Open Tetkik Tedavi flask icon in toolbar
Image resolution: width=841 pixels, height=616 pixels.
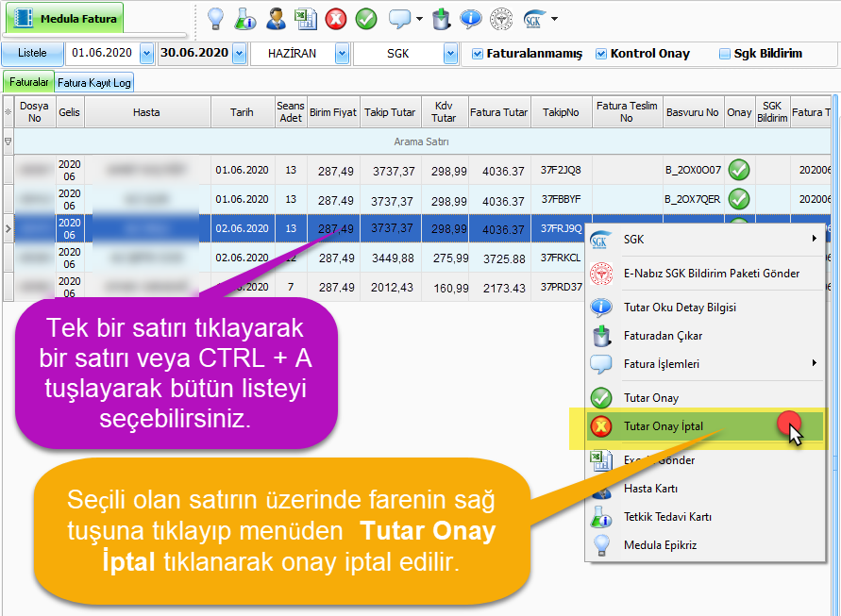(x=245, y=19)
